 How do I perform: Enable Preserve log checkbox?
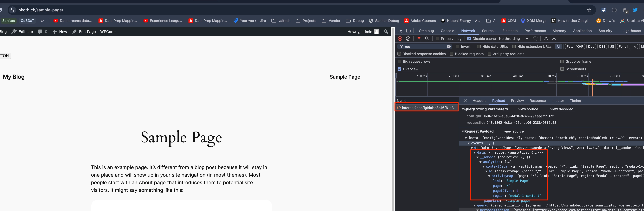pyautogui.click(x=437, y=39)
